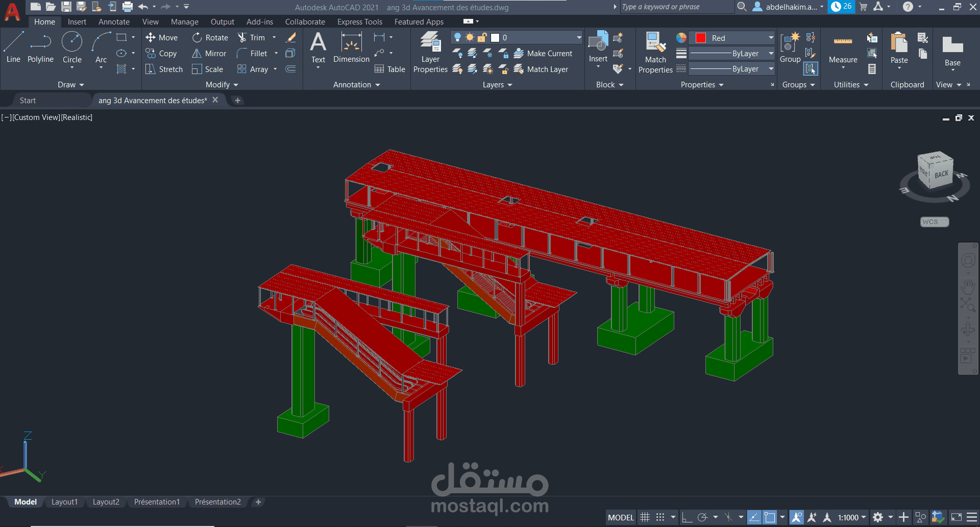The height and width of the screenshot is (527, 980).
Task: Click the Offset tool icon
Action: [x=290, y=69]
